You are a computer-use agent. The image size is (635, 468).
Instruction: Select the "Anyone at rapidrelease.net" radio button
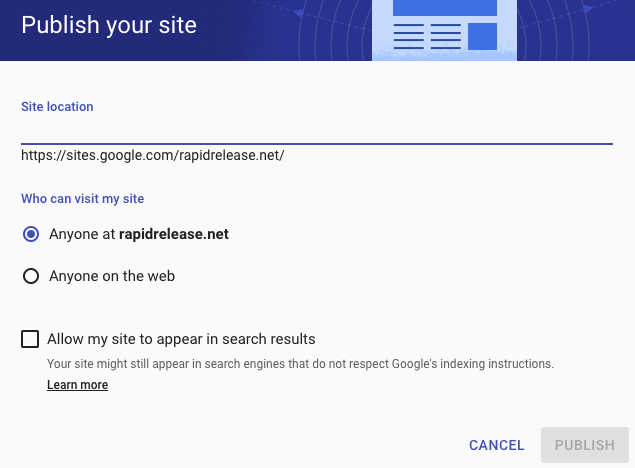[31, 235]
